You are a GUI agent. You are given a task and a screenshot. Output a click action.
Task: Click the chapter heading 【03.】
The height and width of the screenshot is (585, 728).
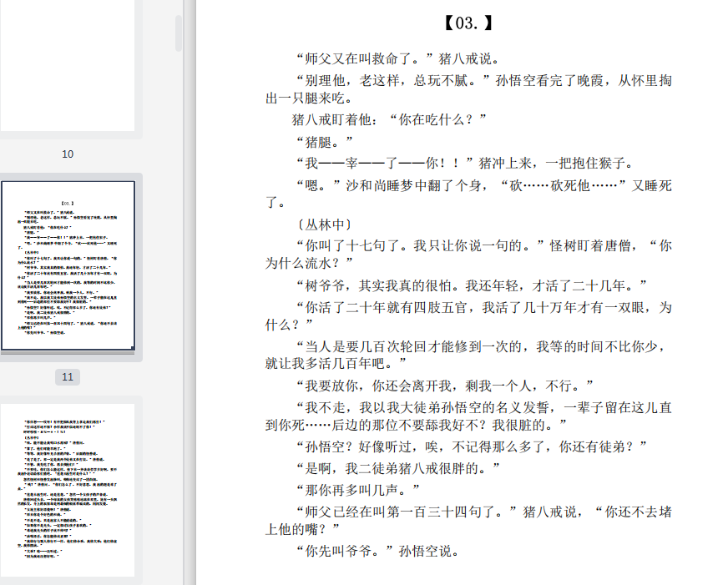468,23
